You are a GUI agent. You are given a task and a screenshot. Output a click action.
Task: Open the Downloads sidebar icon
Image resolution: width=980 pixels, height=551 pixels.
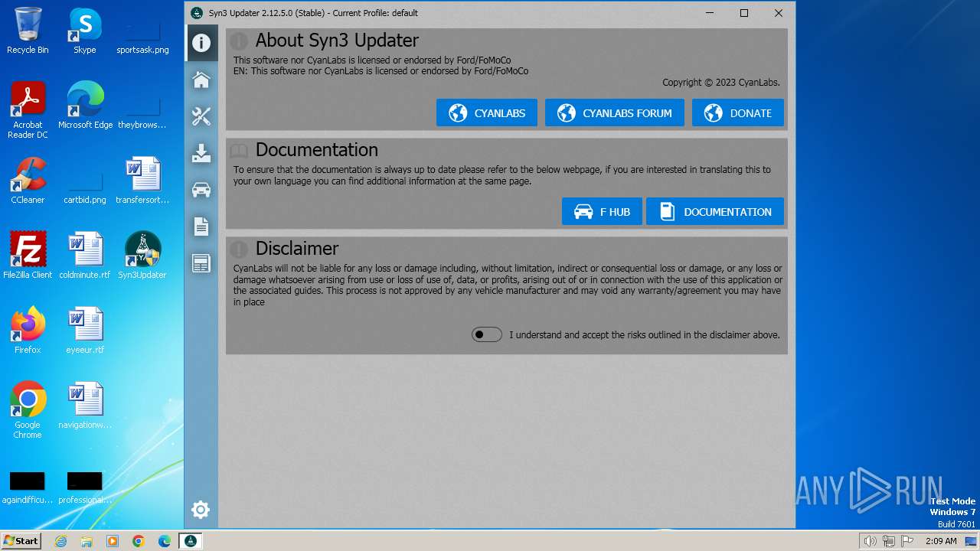pyautogui.click(x=201, y=153)
